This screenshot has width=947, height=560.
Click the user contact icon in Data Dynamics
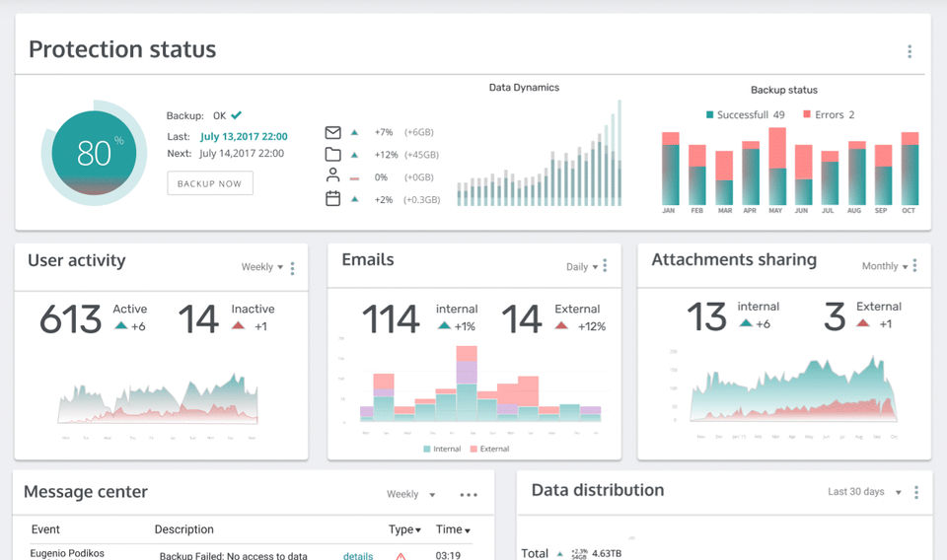coord(332,175)
